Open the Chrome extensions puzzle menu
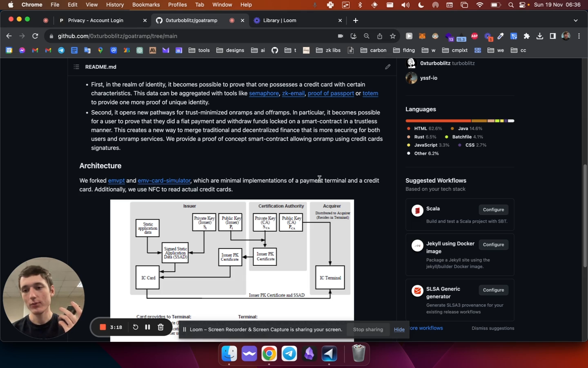Screen dimensions: 588x368 click(527, 36)
